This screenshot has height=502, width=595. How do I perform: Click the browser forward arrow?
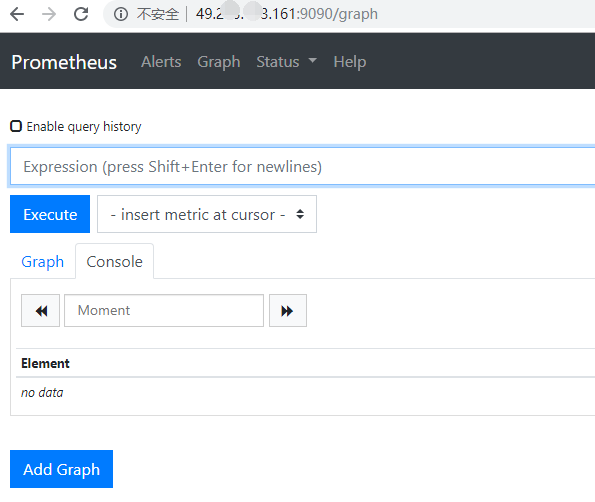(x=49, y=14)
